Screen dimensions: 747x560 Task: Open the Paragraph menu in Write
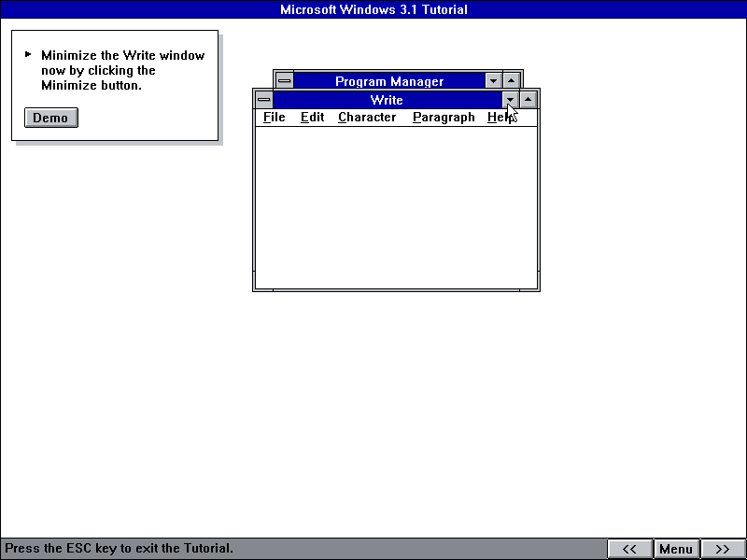coord(444,118)
